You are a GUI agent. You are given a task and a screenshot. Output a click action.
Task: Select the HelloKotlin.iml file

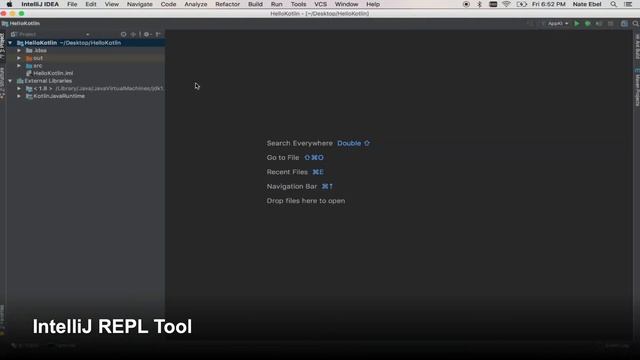click(49, 73)
